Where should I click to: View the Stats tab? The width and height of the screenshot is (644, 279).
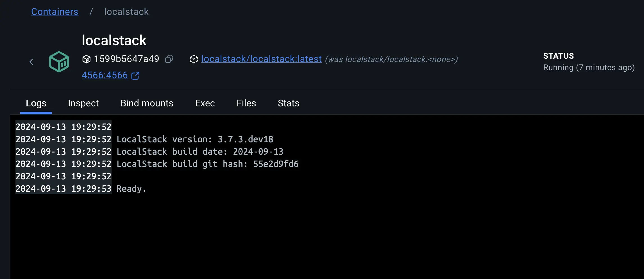tap(288, 103)
